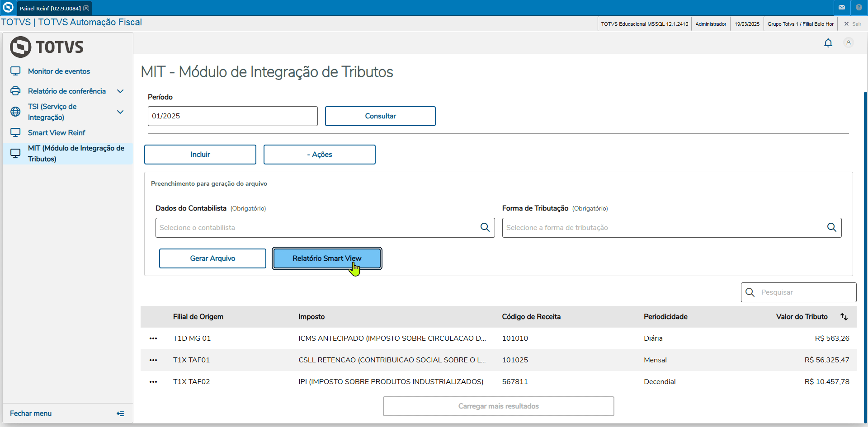Open the Ações dropdown button

[x=320, y=155]
